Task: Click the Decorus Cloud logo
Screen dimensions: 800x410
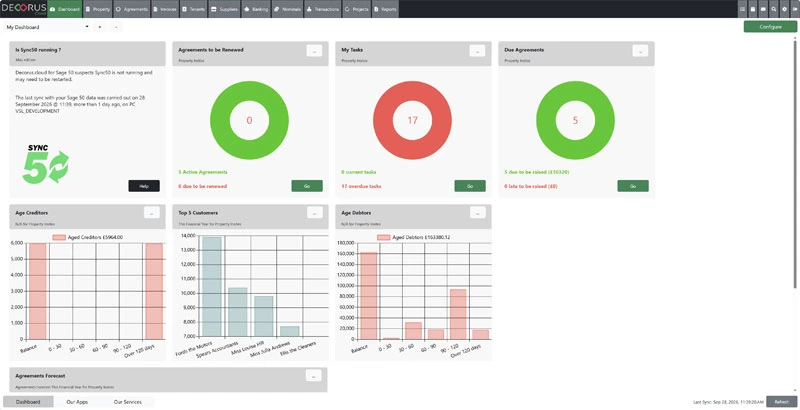Action: point(23,9)
